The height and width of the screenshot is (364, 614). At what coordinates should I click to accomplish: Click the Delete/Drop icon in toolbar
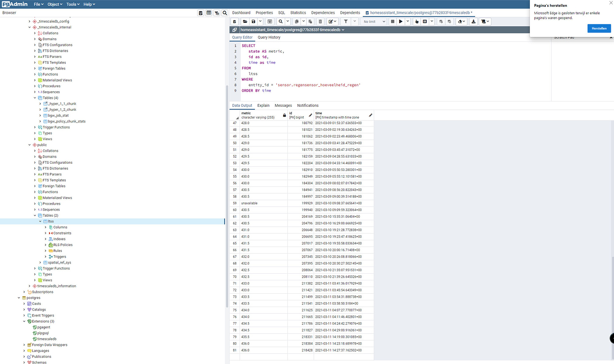pos(320,21)
